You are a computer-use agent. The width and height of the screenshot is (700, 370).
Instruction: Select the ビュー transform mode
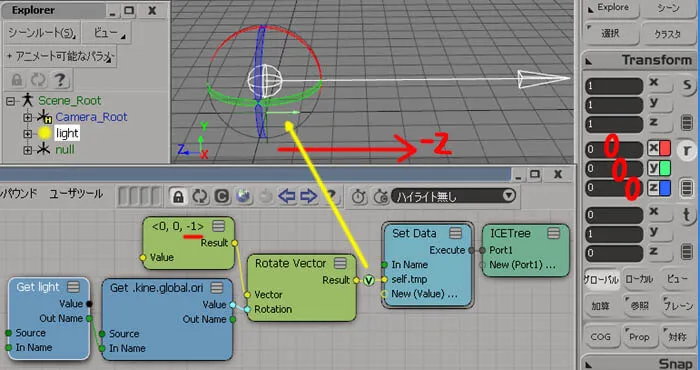pos(677,279)
